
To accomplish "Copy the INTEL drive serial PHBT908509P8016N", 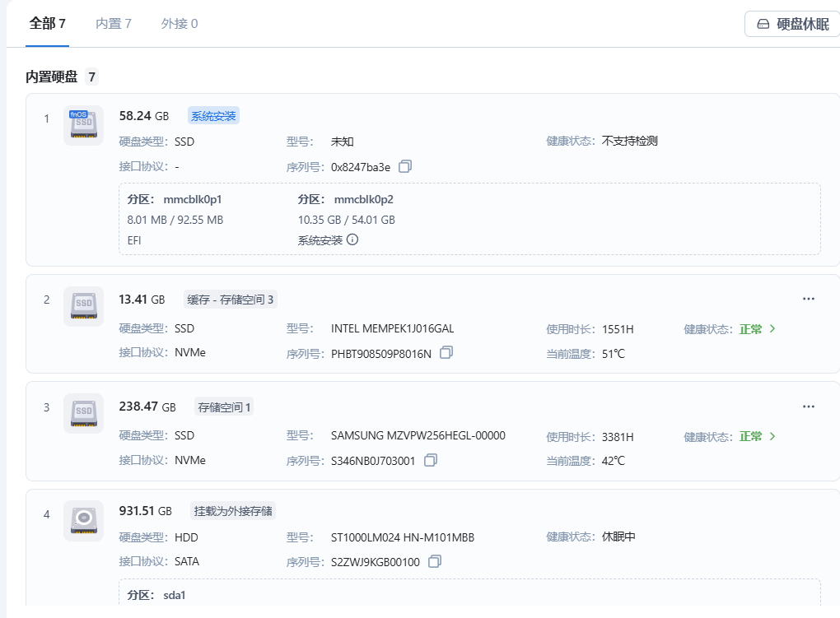I will 445,353.
